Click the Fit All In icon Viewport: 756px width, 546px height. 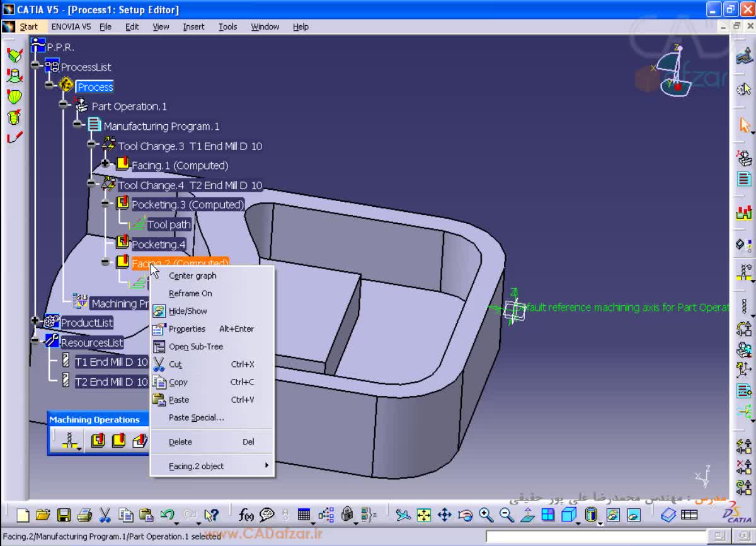tap(424, 515)
